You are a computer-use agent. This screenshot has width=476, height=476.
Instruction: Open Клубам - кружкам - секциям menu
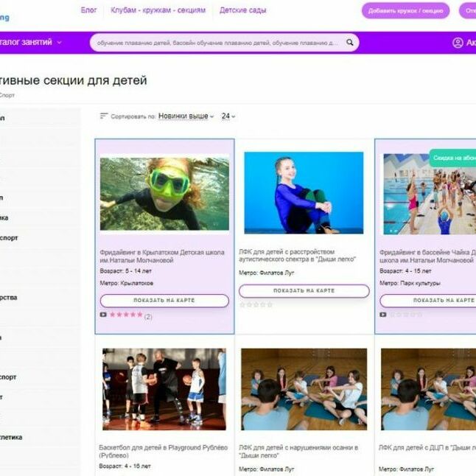(158, 10)
